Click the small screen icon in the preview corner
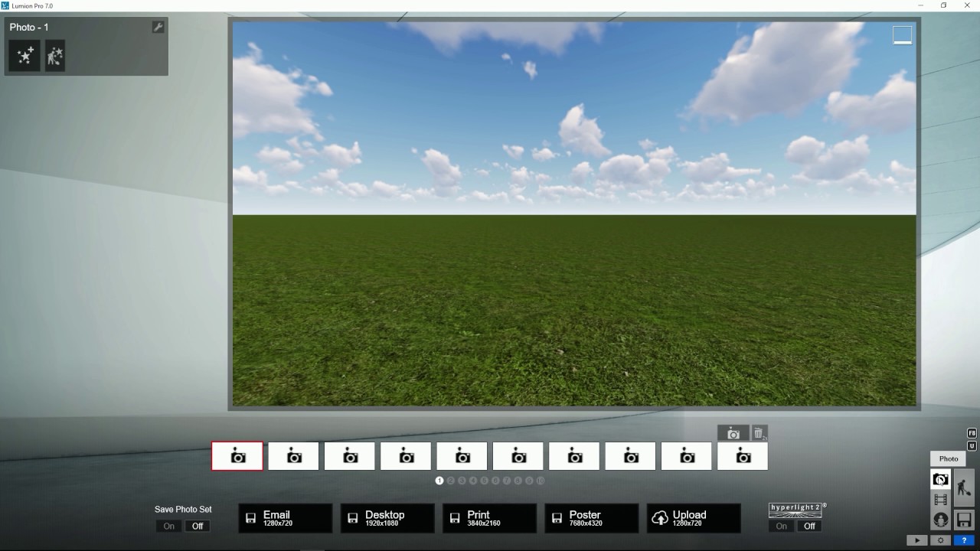Viewport: 980px width, 551px height. [903, 35]
